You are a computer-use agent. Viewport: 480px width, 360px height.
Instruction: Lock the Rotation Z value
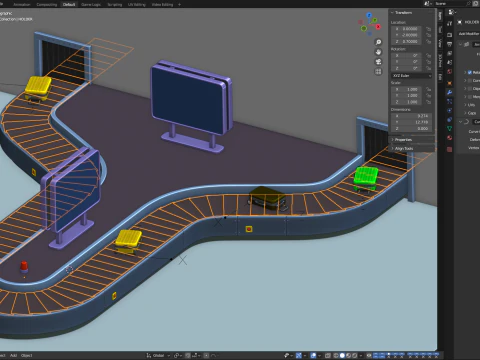(429, 68)
